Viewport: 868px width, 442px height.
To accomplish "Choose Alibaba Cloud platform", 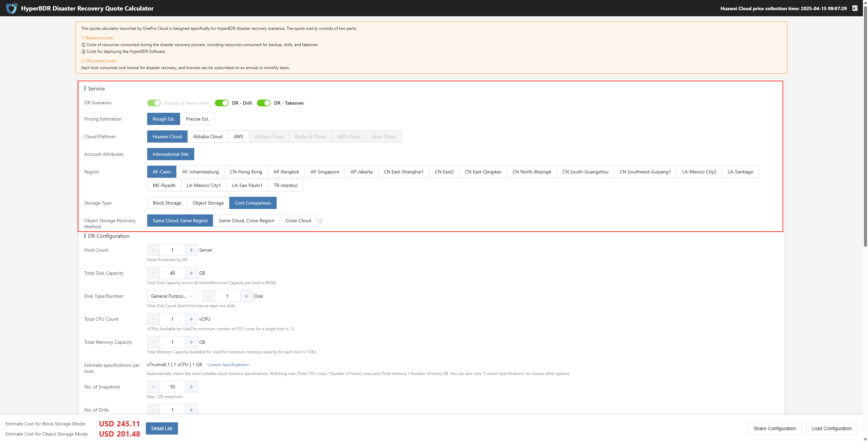I will [208, 136].
